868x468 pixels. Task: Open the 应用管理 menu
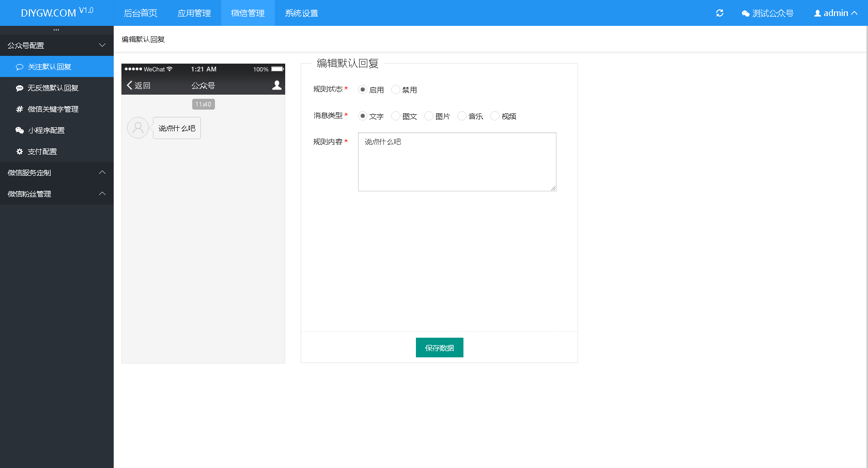pyautogui.click(x=194, y=13)
